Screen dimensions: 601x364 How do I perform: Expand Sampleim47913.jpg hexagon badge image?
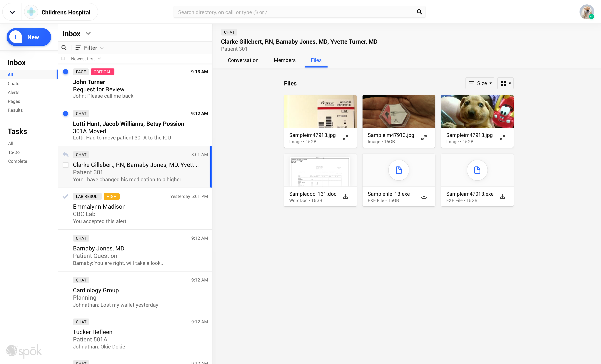click(x=424, y=138)
